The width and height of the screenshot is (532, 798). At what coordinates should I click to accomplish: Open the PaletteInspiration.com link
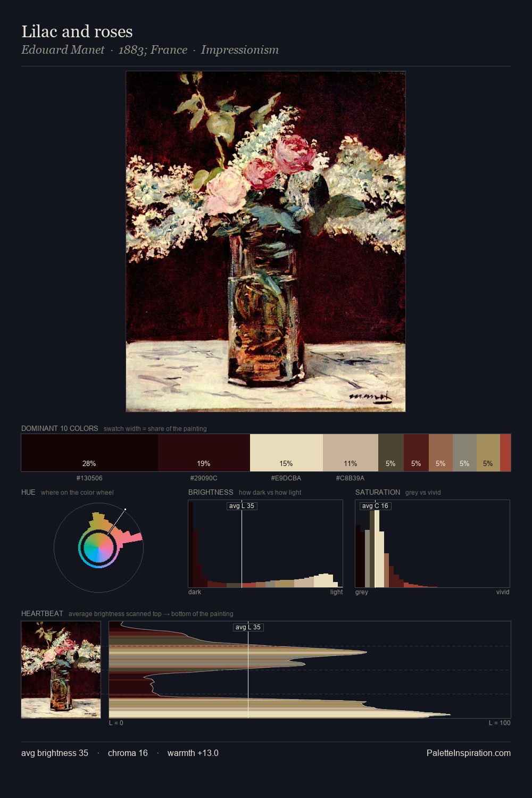[469, 753]
